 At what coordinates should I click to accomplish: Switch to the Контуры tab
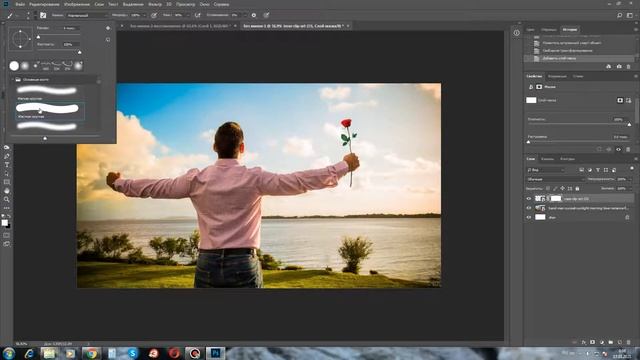567,159
